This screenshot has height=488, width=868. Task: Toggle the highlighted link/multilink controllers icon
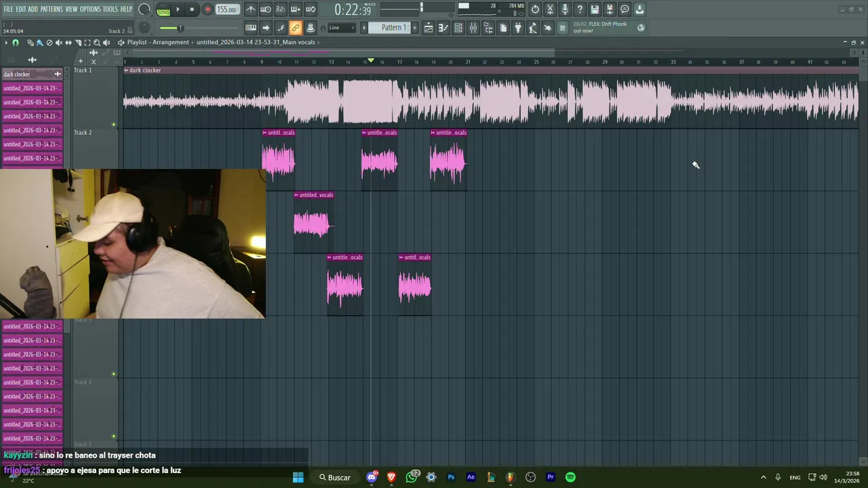pos(296,28)
